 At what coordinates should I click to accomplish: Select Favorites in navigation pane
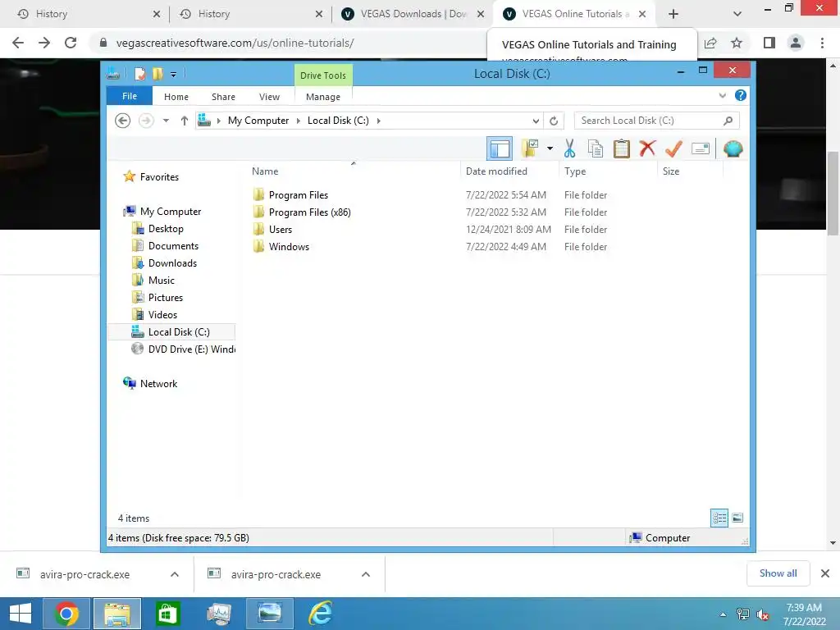[159, 177]
